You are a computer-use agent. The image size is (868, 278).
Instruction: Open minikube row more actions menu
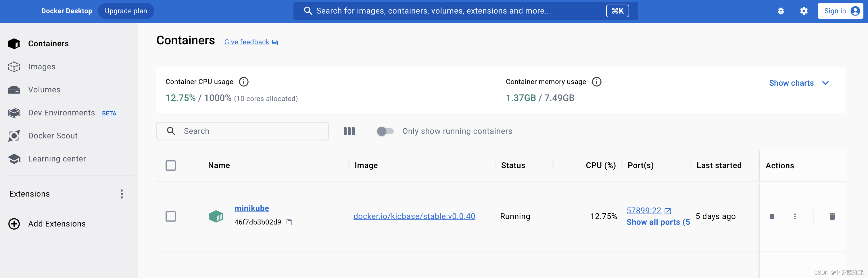coord(794,216)
